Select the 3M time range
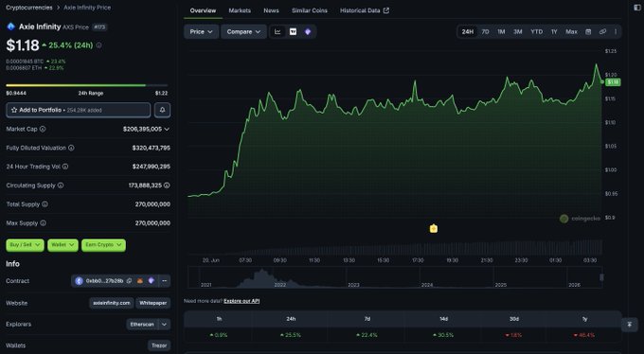This screenshot has height=354, width=644. click(517, 31)
